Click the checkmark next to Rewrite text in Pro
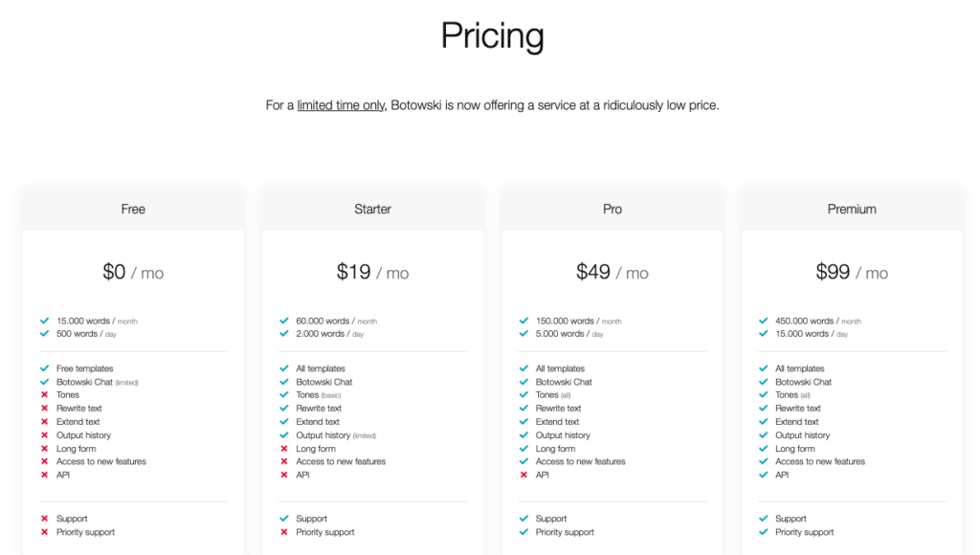This screenshot has width=980, height=555. (x=524, y=408)
